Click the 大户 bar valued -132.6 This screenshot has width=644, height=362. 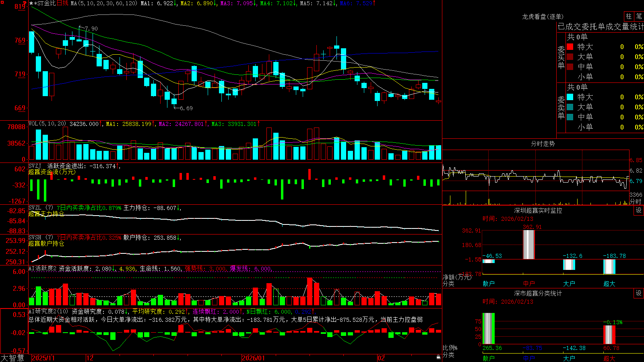(569, 265)
